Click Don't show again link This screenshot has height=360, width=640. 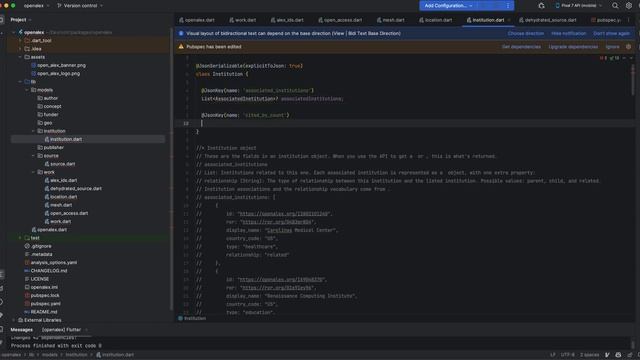point(611,33)
